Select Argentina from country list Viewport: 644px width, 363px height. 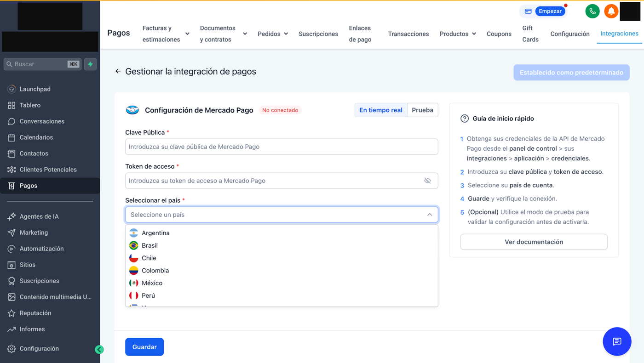coord(282,233)
